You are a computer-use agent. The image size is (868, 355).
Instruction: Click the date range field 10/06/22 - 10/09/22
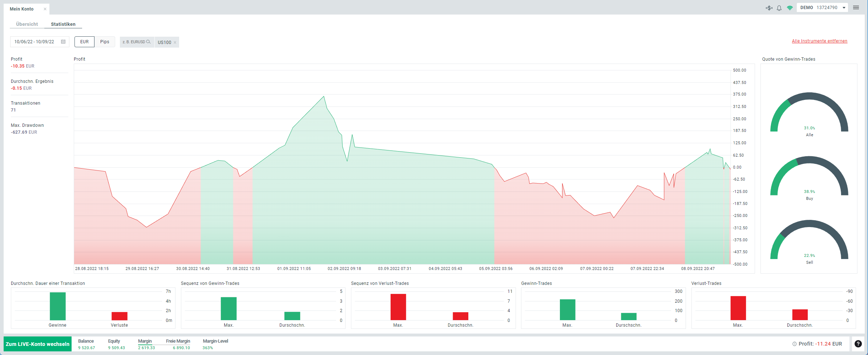[x=40, y=42]
